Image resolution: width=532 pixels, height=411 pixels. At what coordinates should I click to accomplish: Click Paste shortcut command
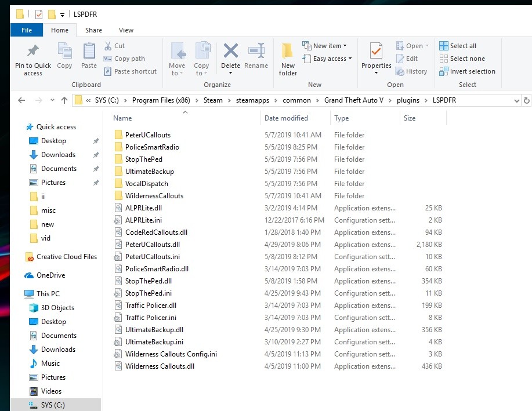point(131,71)
